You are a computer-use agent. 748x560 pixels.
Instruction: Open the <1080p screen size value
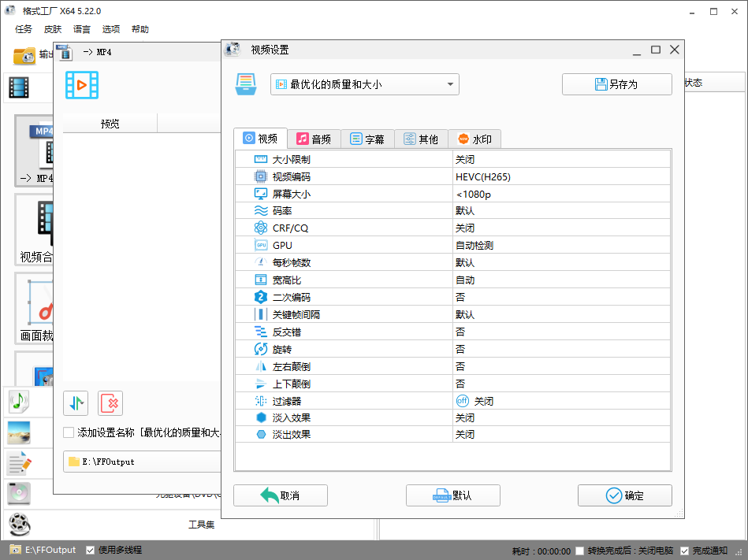pos(561,194)
